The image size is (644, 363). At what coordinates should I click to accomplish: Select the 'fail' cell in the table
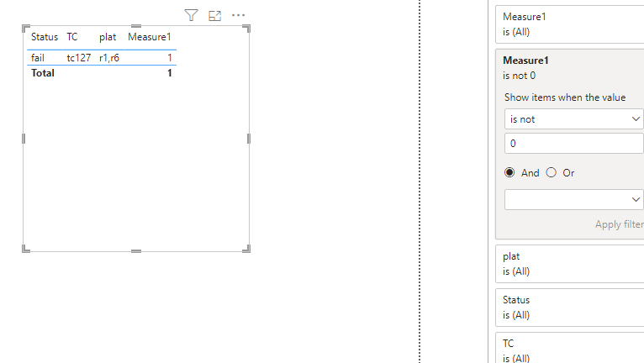click(37, 58)
